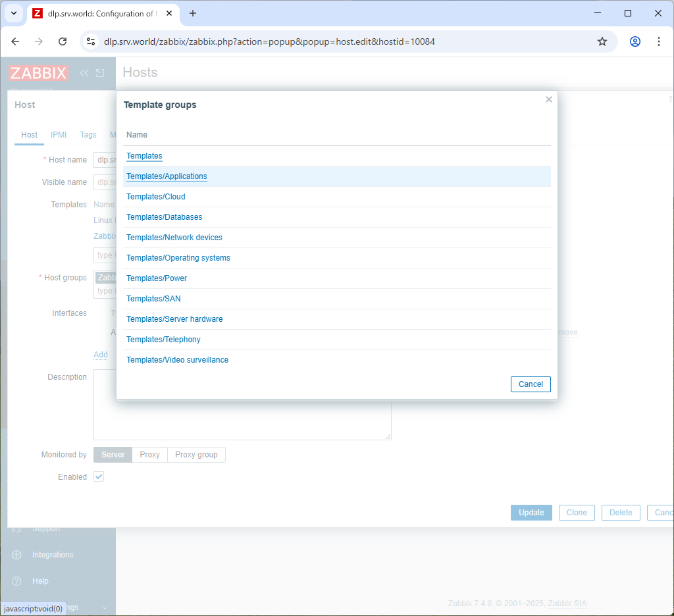Image resolution: width=674 pixels, height=616 pixels.
Task: Click the Zabbix favicon on browser tab
Action: coord(38,13)
